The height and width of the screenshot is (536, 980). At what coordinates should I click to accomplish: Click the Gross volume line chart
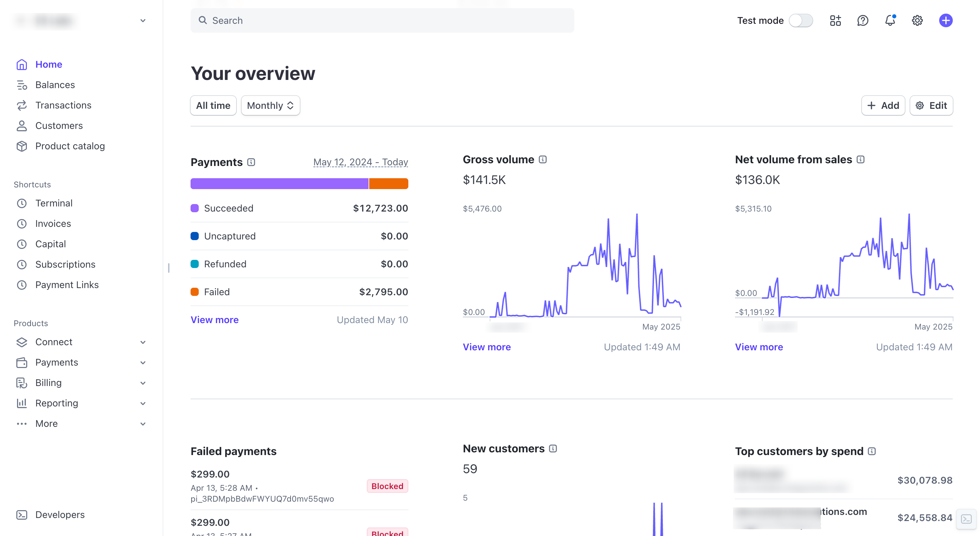click(585, 265)
